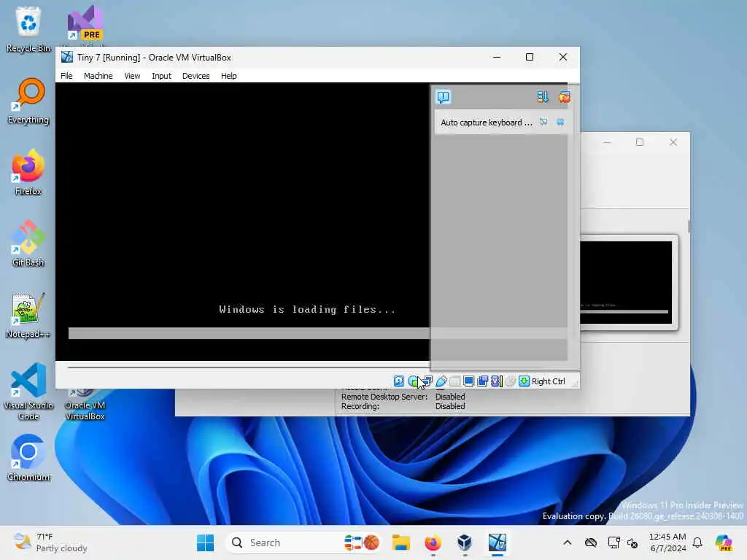This screenshot has width=747, height=560.
Task: Open VirtualBox Manager cube icon on taskbar
Action: 464,542
